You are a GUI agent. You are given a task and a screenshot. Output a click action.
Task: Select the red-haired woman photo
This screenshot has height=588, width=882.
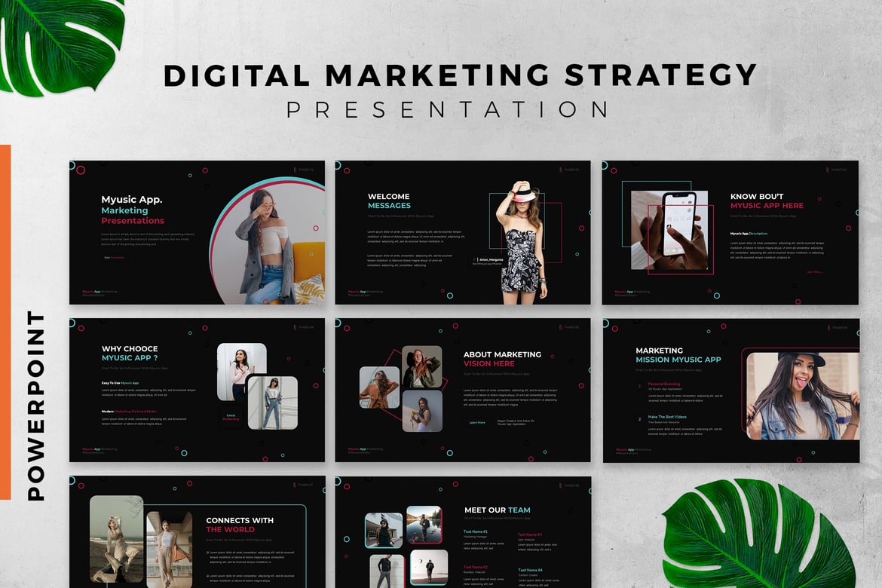point(422,367)
